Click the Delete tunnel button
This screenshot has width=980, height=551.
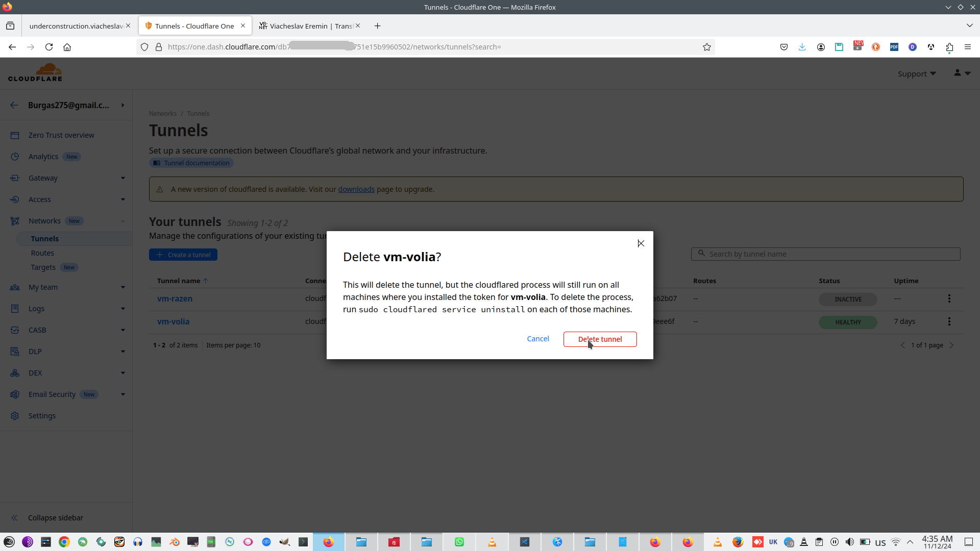click(600, 339)
